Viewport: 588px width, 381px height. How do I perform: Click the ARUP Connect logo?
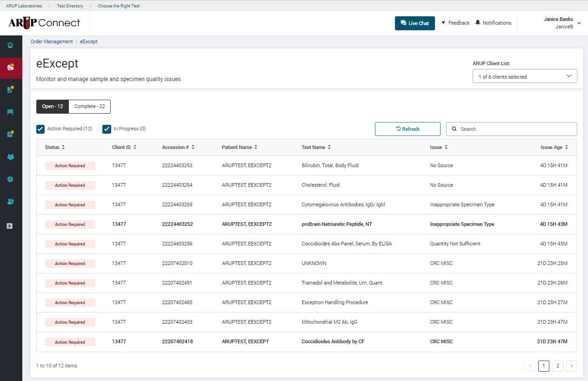point(44,23)
